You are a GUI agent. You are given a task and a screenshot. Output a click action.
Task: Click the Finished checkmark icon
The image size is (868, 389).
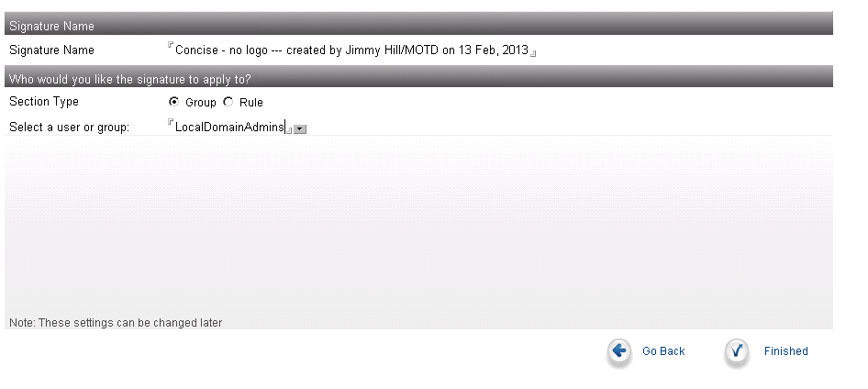click(x=736, y=350)
